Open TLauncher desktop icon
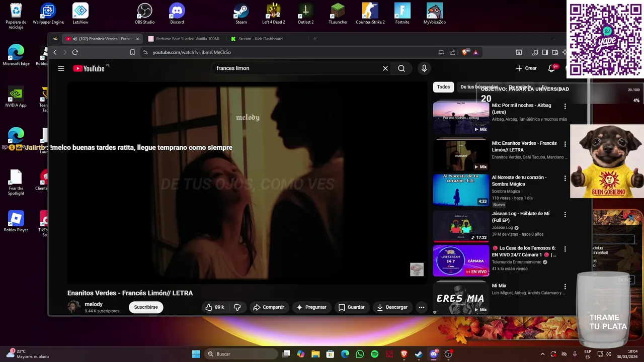The width and height of the screenshot is (644, 362). click(338, 14)
